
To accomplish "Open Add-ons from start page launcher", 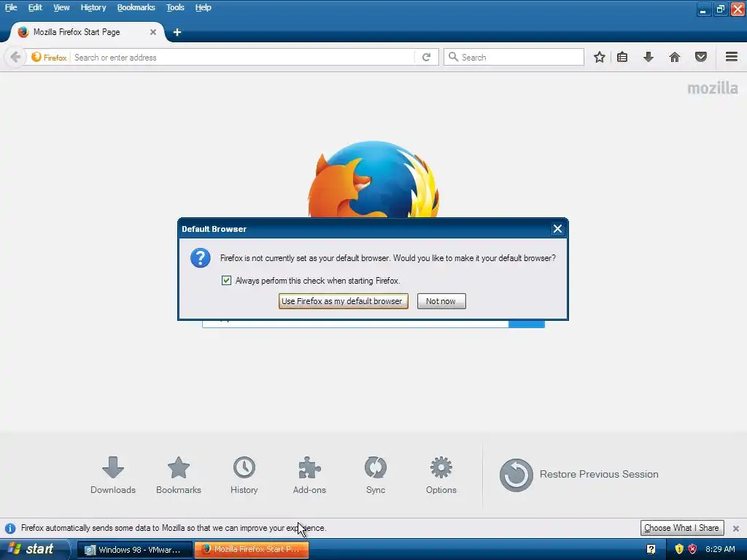I will [309, 475].
